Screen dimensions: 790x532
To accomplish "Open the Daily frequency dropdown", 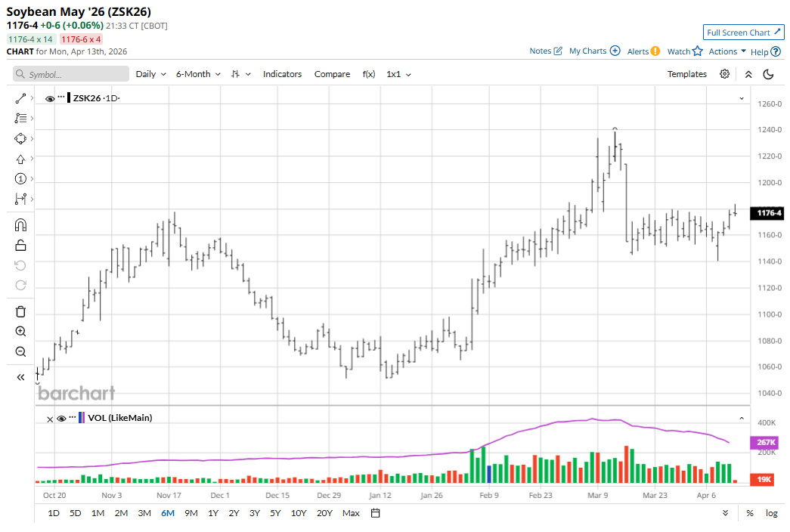I will pyautogui.click(x=150, y=74).
